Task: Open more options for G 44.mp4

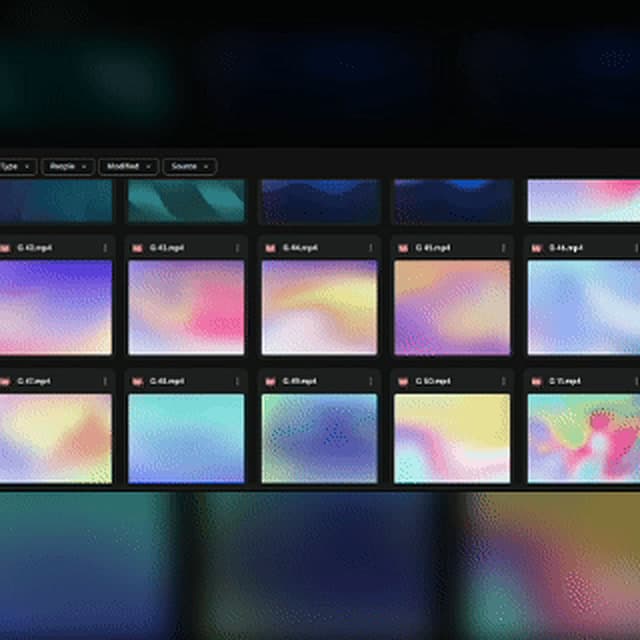Action: pyautogui.click(x=371, y=248)
